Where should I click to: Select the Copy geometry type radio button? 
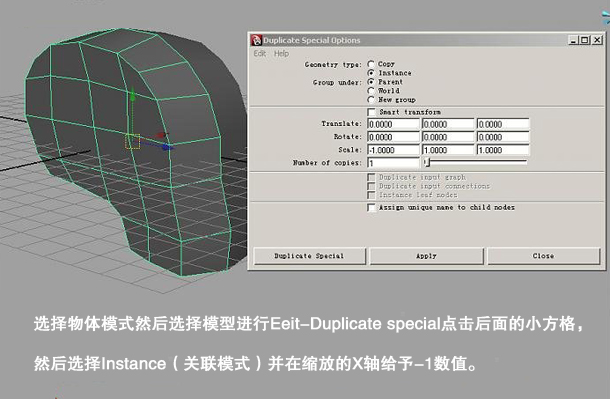371,64
